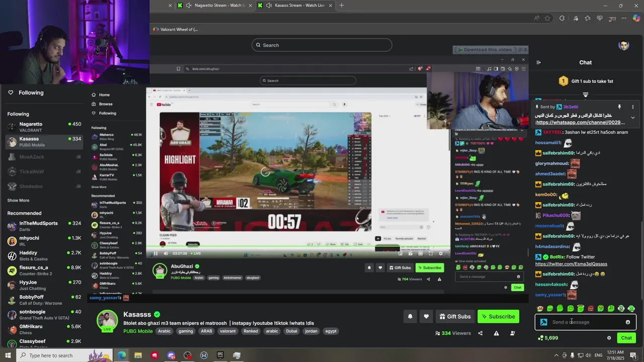644x362 pixels.
Task: Send message with green Chat button
Action: coord(626,338)
